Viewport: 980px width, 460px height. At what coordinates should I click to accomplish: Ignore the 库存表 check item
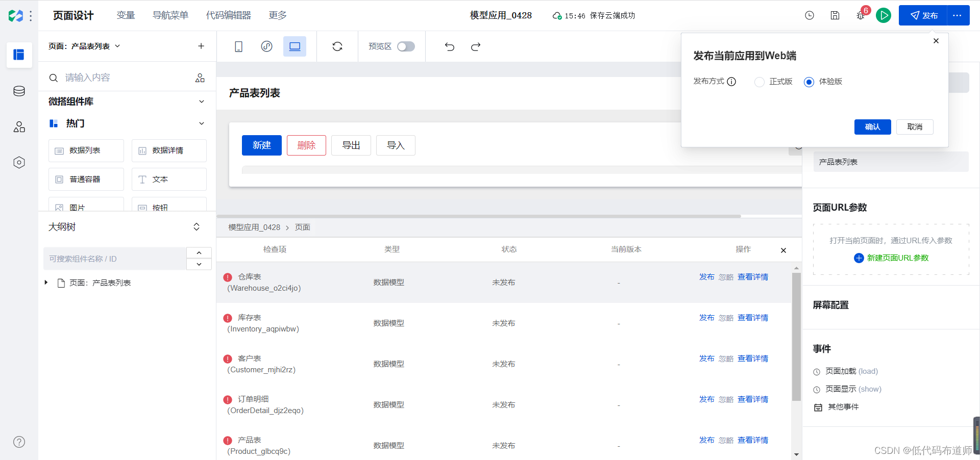tap(726, 318)
